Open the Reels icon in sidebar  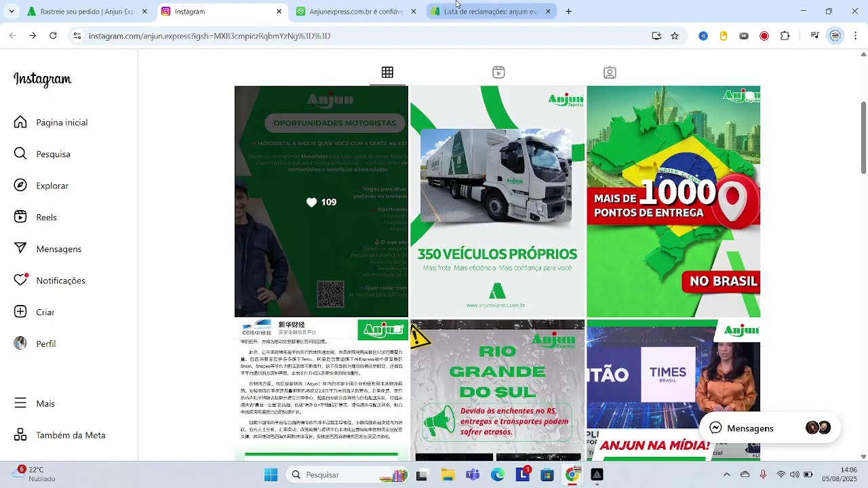click(x=20, y=217)
